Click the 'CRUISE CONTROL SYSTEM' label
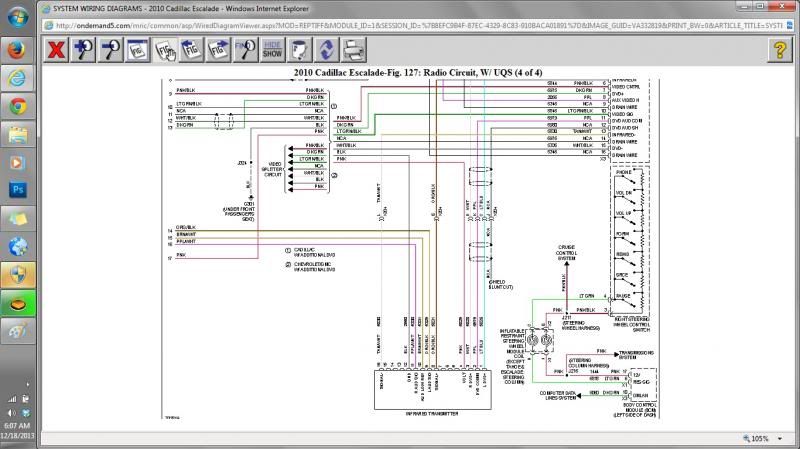800x449 pixels. (x=566, y=253)
